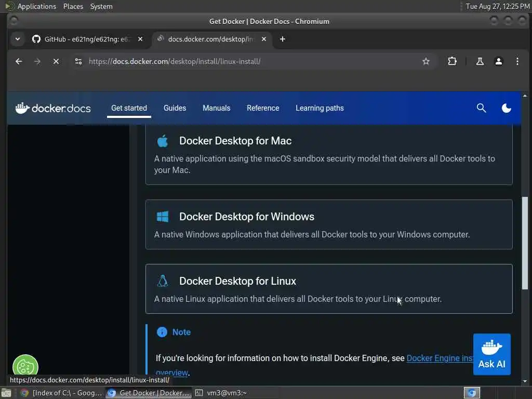The image size is (532, 399).
Task: Switch to the GitHub e621ng tab
Action: point(87,39)
